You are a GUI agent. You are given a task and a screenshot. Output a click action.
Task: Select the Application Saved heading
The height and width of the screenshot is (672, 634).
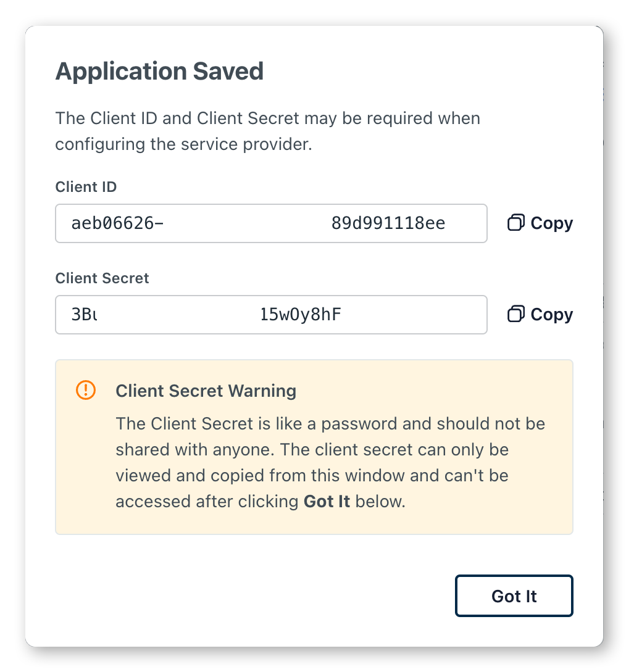coord(159,72)
